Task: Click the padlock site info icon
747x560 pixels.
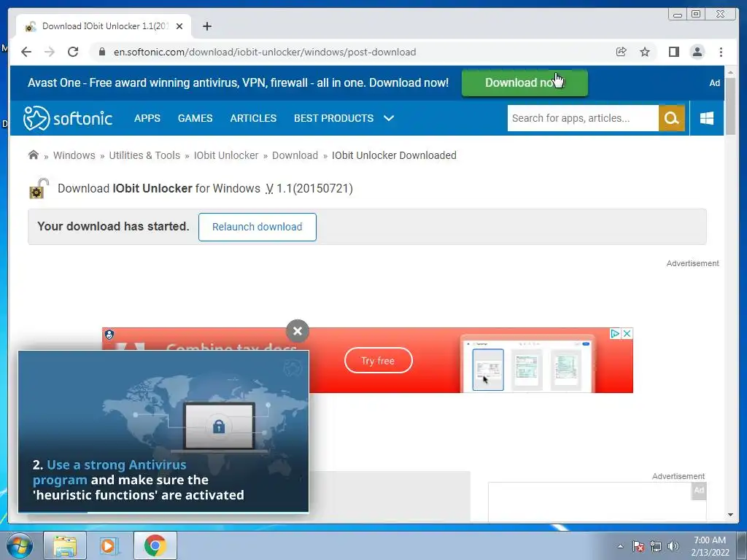Action: click(x=102, y=52)
